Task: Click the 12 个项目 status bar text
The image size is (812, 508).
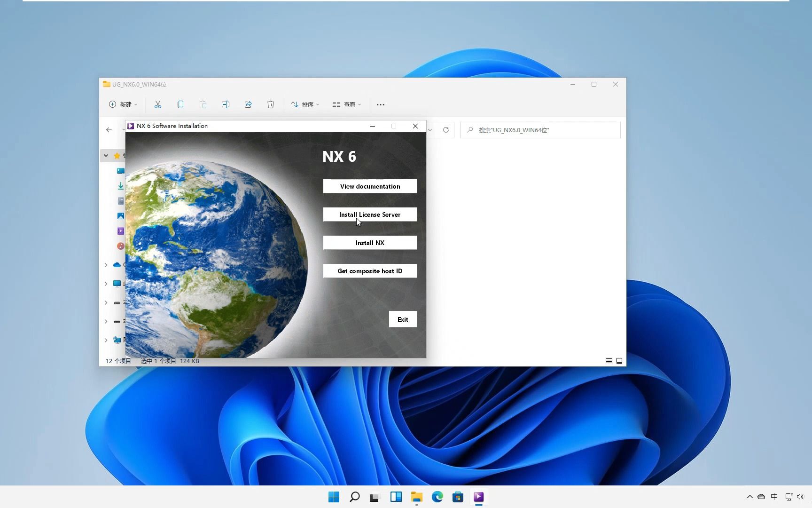Action: [118, 361]
